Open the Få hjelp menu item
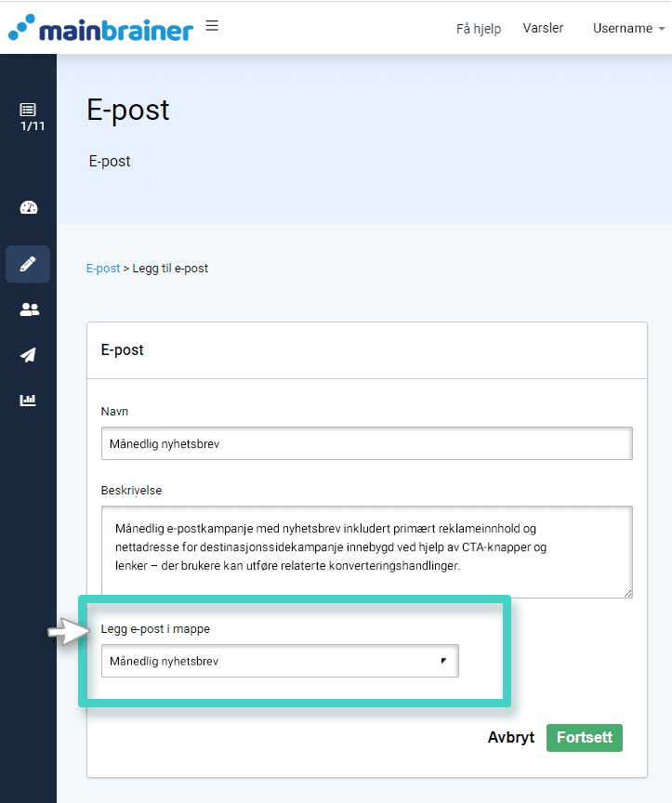 coord(479,29)
